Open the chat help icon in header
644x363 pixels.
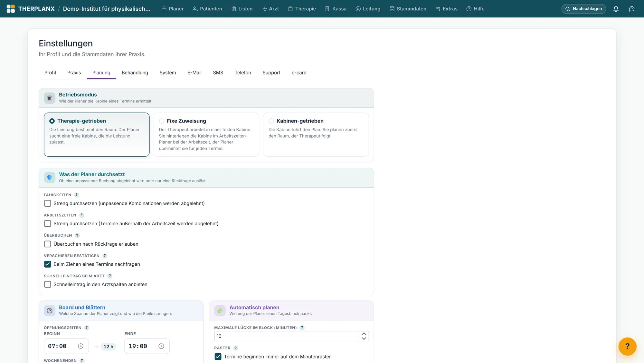coord(632,9)
